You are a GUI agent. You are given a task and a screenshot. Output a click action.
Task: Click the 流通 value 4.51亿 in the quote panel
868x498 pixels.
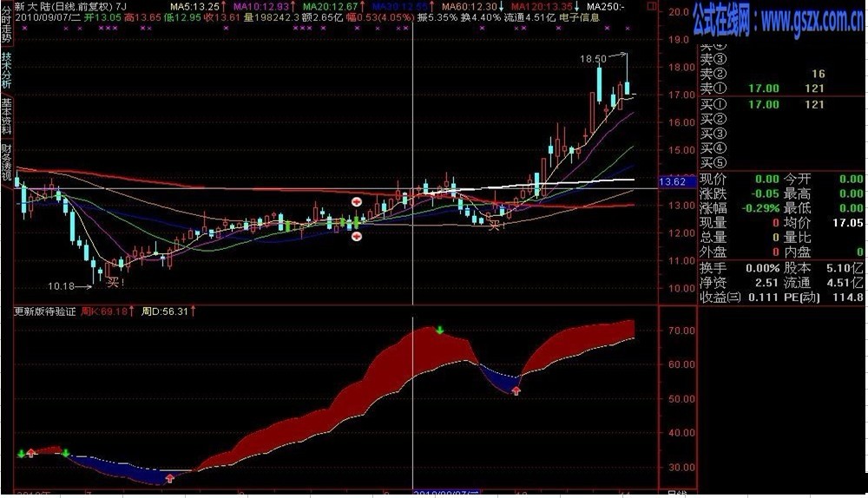pyautogui.click(x=845, y=283)
